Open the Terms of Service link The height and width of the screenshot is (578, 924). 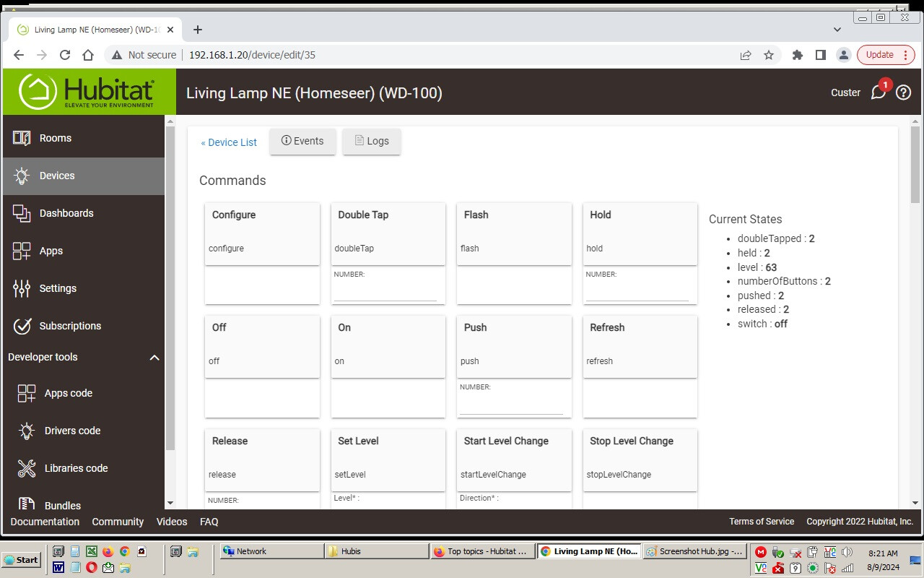[762, 522]
